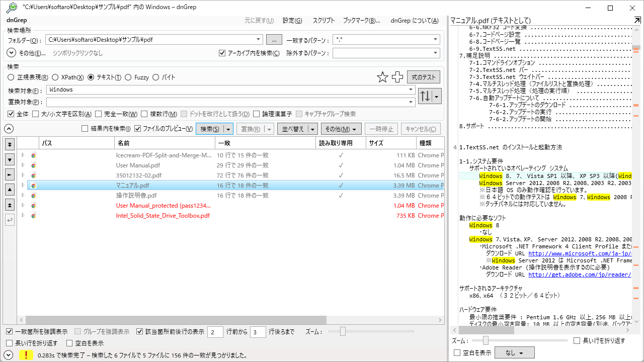
Task: Click the 名前 column header
Action: [x=165, y=143]
